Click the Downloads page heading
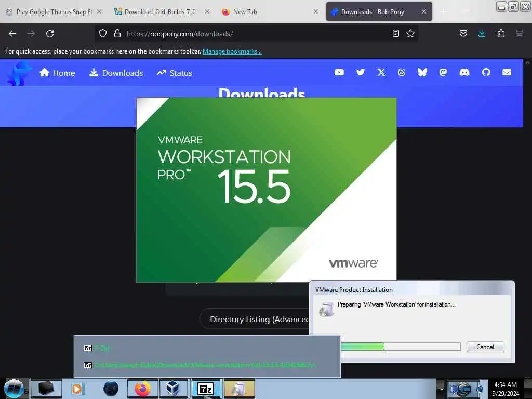Screen dimensions: 532x399 click(x=262, y=92)
